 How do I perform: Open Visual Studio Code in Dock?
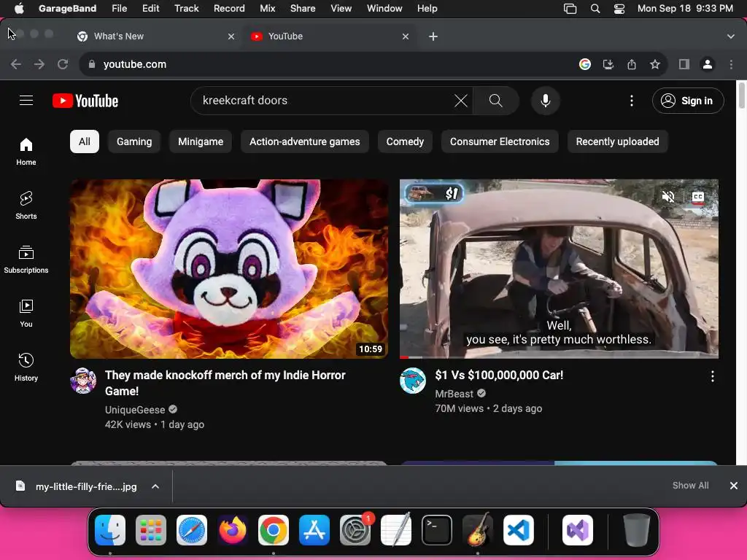[519, 530]
